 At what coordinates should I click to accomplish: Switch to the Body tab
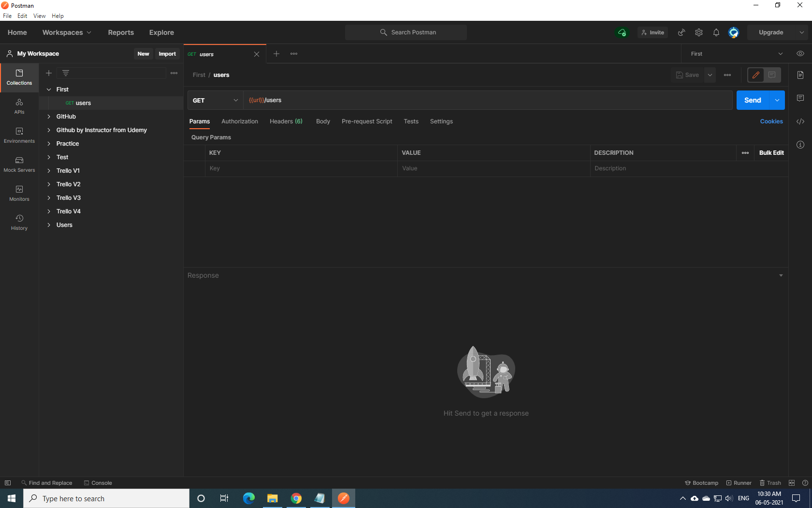point(323,121)
